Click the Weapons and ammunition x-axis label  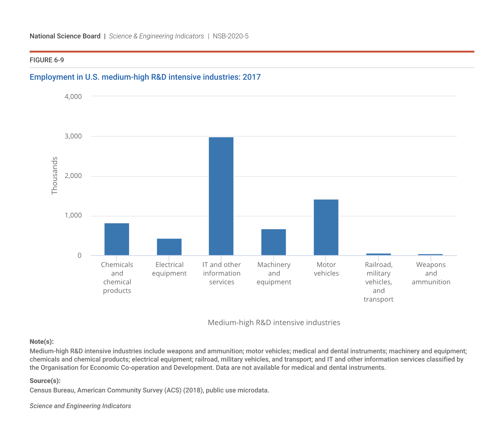[431, 273]
